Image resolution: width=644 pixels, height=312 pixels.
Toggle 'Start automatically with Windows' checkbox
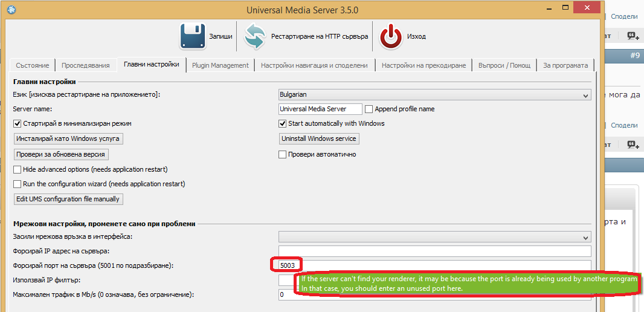282,123
